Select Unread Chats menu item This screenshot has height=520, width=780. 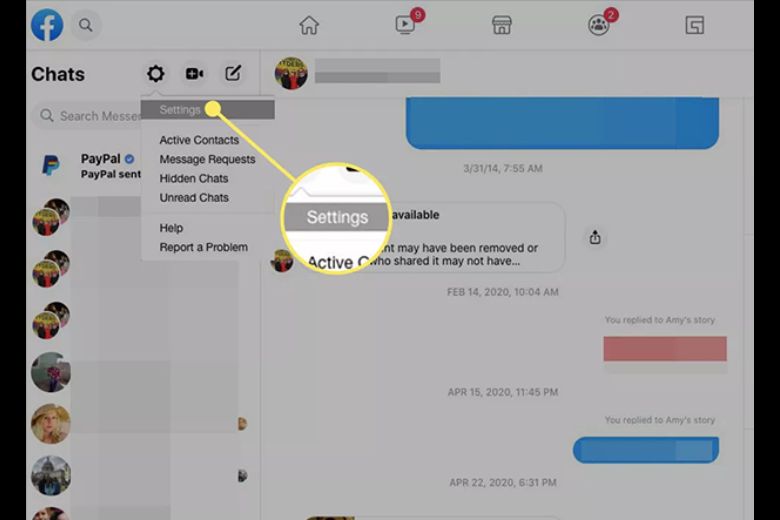(194, 198)
